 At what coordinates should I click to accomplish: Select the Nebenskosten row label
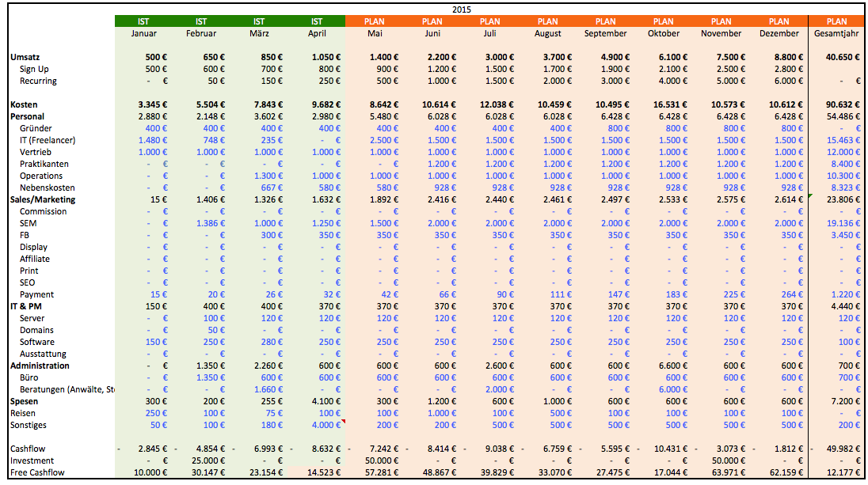47,188
